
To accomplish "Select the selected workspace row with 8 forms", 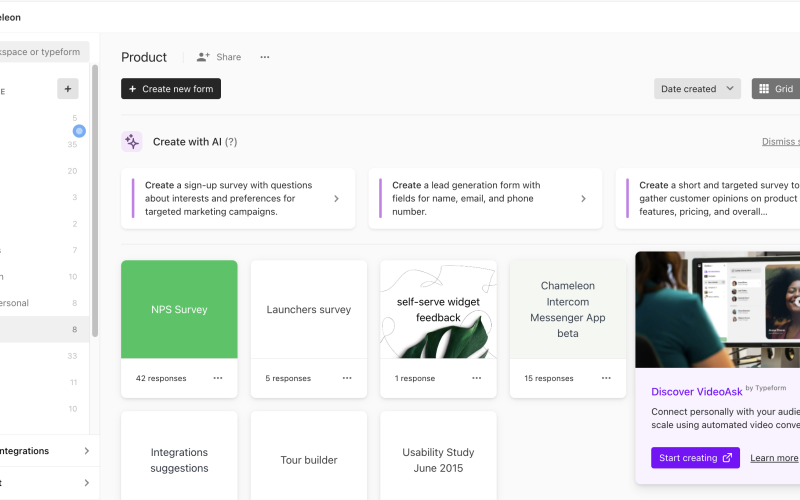I will coord(44,330).
